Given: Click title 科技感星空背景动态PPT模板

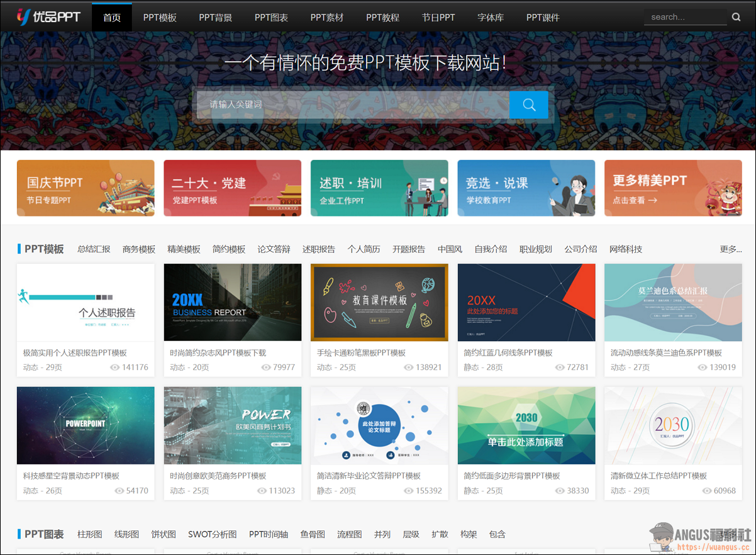Looking at the screenshot, I should pos(71,476).
